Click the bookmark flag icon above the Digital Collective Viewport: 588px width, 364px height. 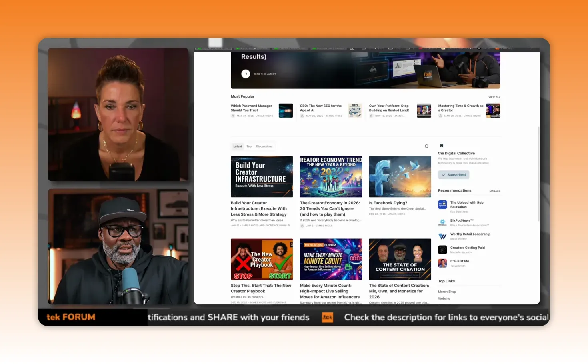click(x=441, y=146)
